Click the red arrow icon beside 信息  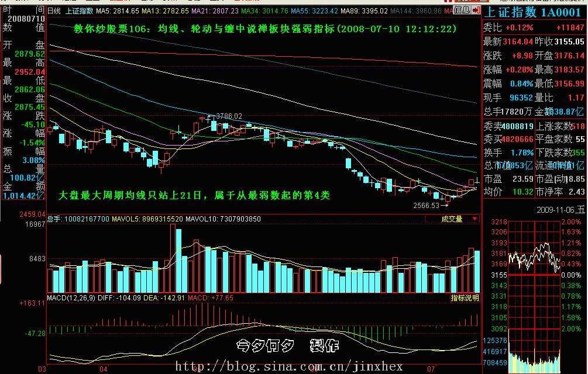476,11
